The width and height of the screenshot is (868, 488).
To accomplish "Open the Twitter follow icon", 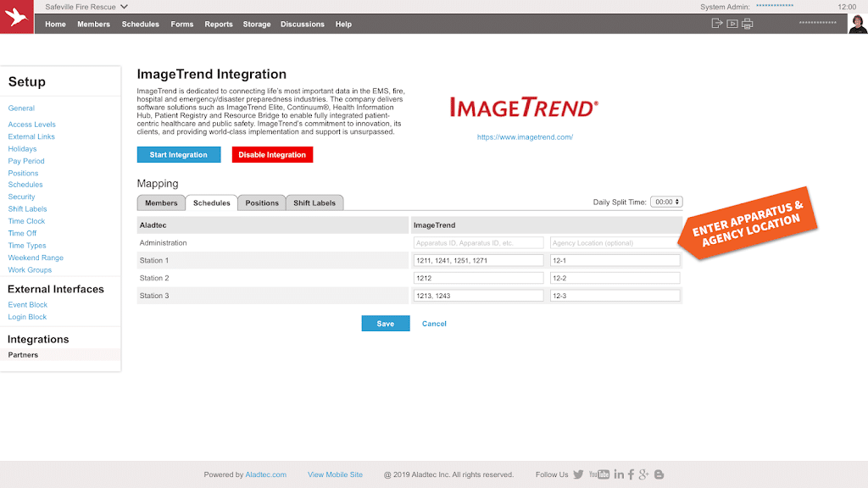I will pos(578,474).
